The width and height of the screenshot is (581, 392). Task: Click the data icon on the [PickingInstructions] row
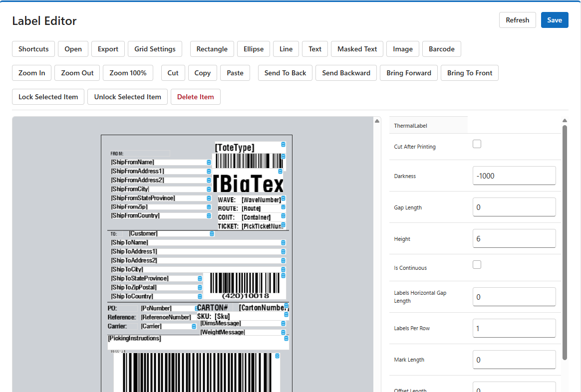(x=287, y=338)
